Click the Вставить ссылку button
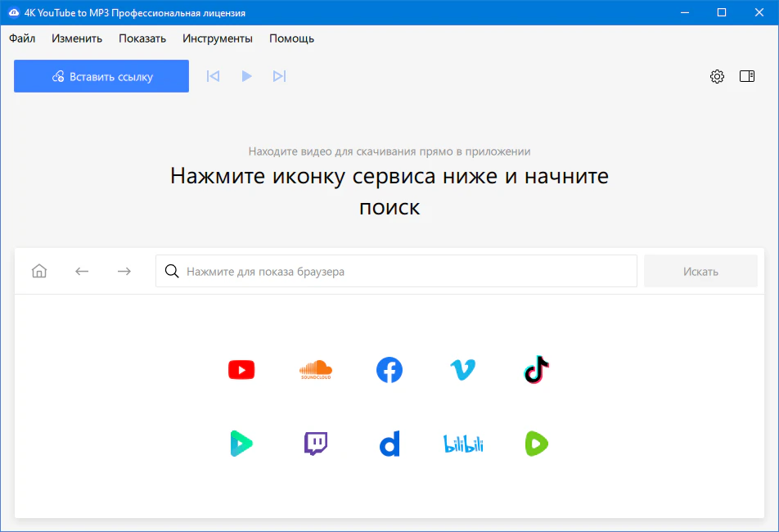Image resolution: width=779 pixels, height=532 pixels. pyautogui.click(x=101, y=76)
